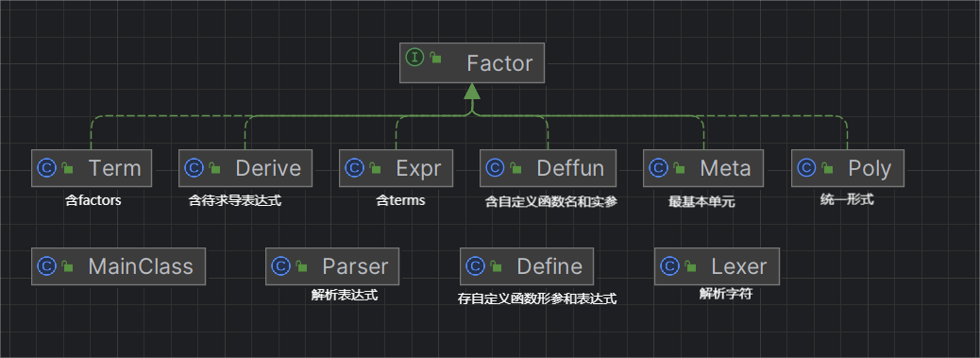Click the 解析表达式 note under Parser
The image size is (980, 358).
(x=345, y=295)
